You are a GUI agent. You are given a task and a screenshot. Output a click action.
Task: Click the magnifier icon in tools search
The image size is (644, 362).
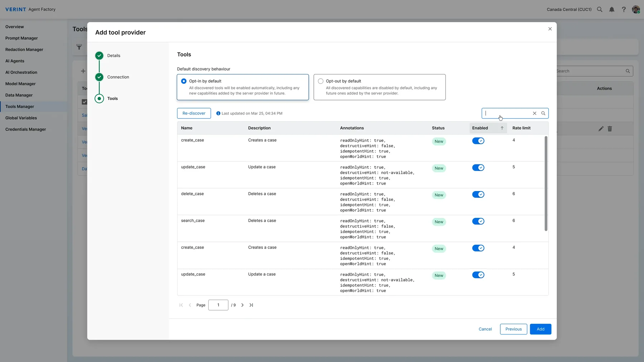[543, 113]
